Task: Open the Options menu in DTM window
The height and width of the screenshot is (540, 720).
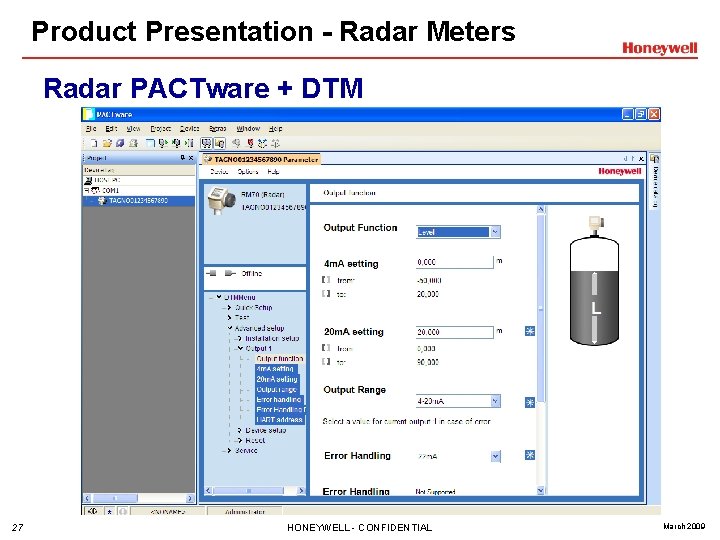Action: tap(248, 171)
